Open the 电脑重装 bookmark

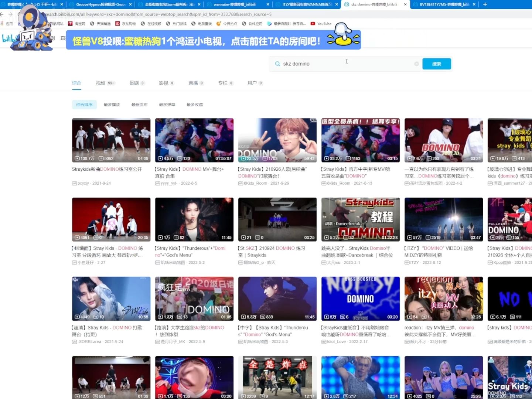tap(202, 24)
